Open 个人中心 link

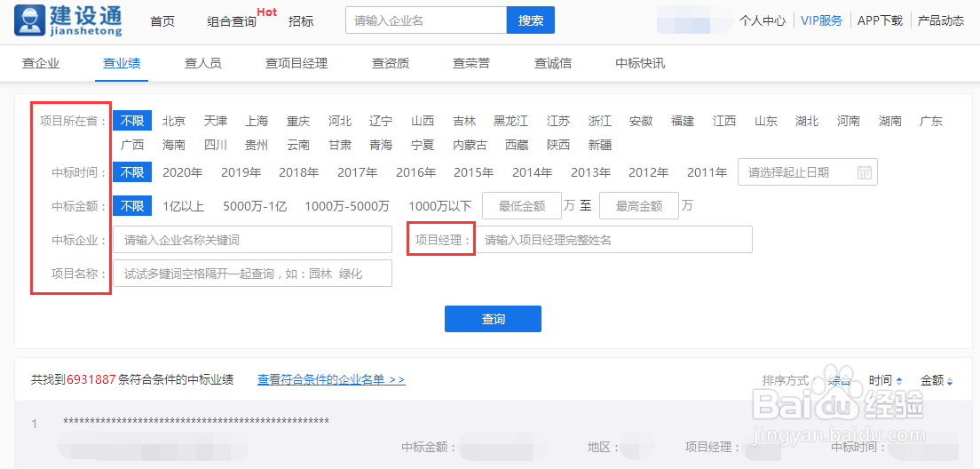[x=763, y=20]
